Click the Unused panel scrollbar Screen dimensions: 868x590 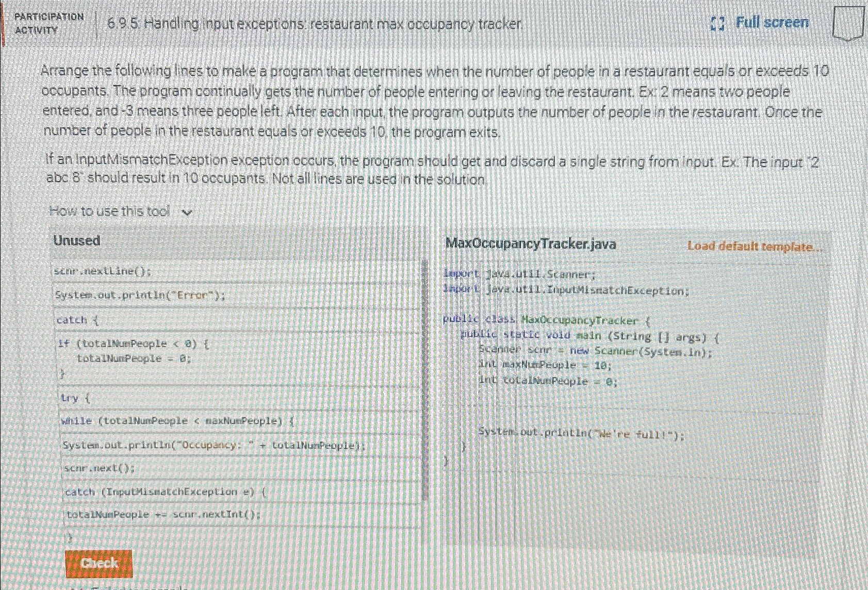tap(425, 379)
